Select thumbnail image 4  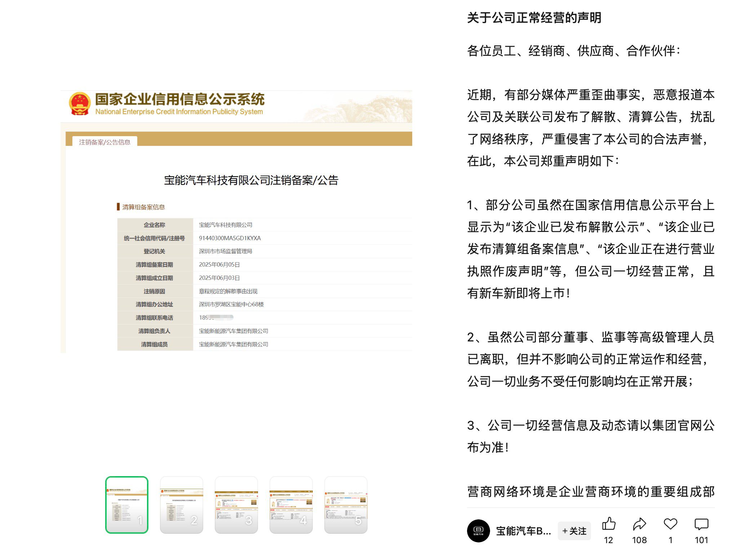tap(291, 505)
